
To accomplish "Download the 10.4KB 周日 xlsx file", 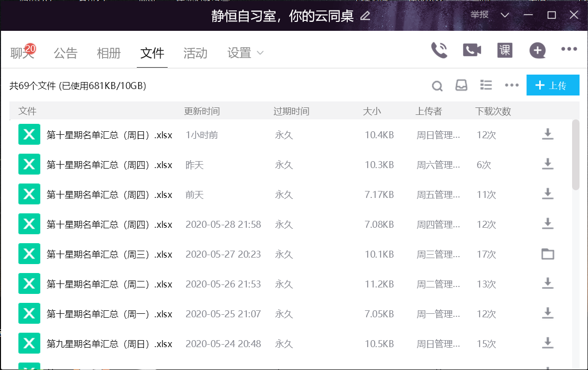I will [x=547, y=134].
